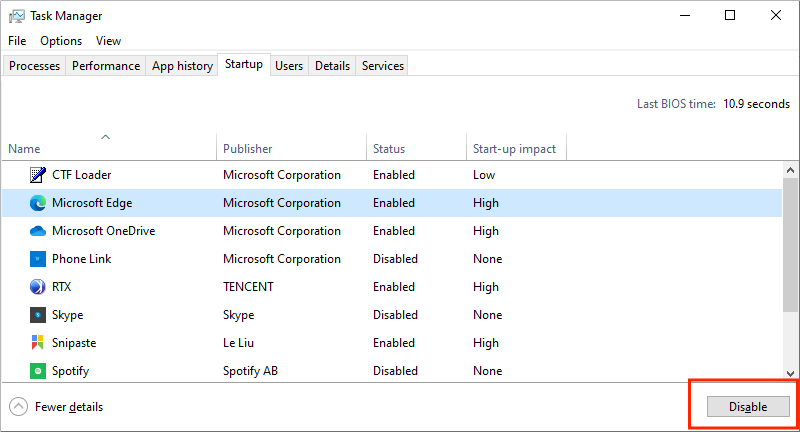Click the Phone Link icon

[x=38, y=259]
